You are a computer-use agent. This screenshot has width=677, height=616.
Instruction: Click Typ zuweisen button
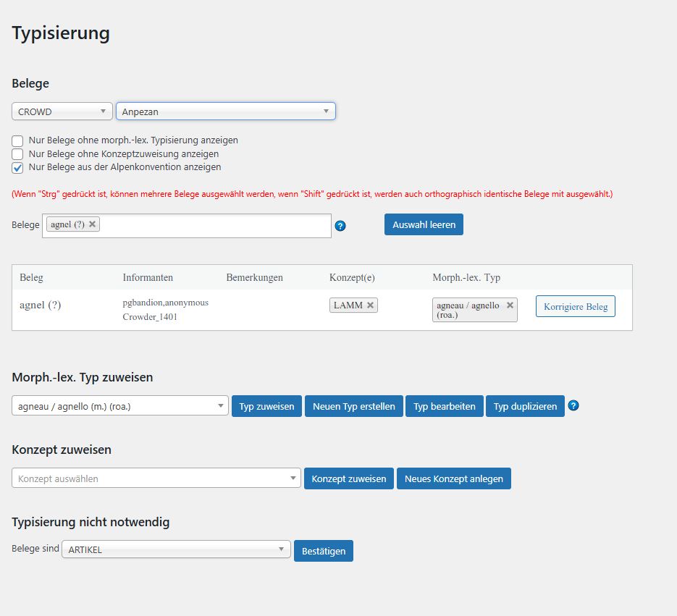266,406
